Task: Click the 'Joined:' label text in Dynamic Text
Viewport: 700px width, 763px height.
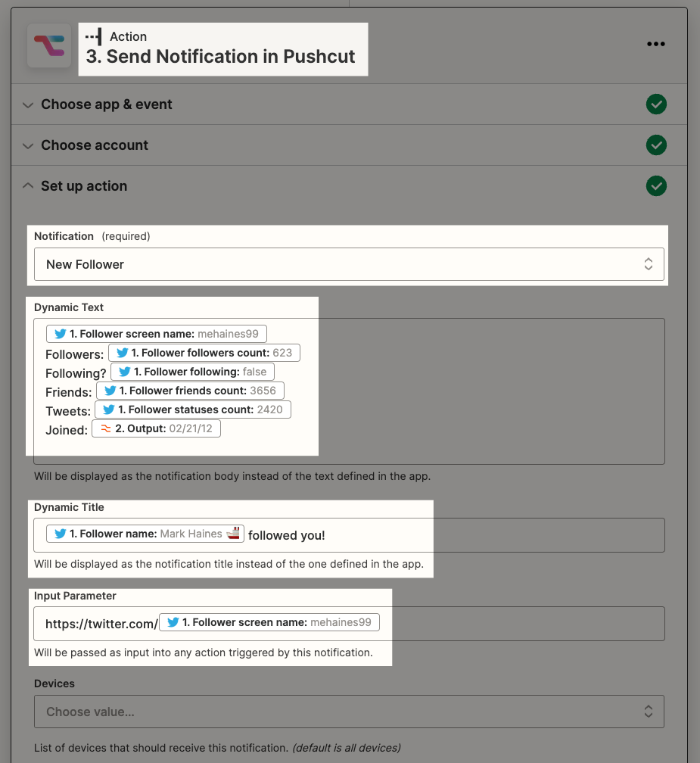Action: [66, 430]
